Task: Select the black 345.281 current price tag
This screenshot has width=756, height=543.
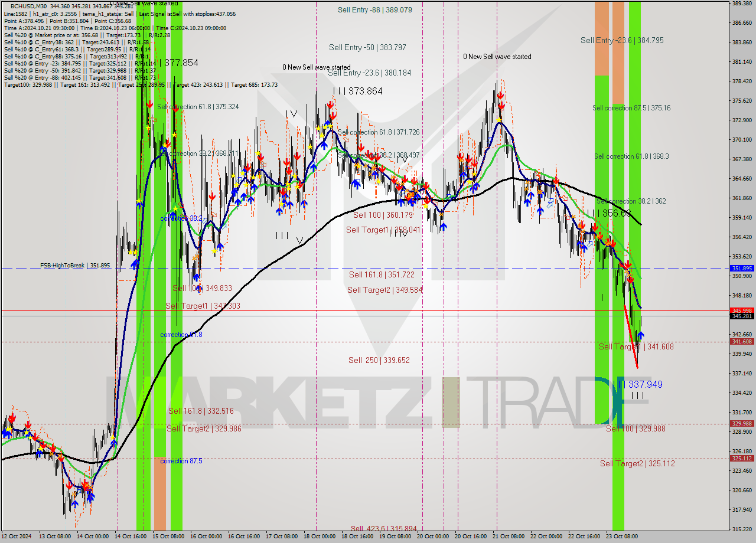Action: [742, 316]
